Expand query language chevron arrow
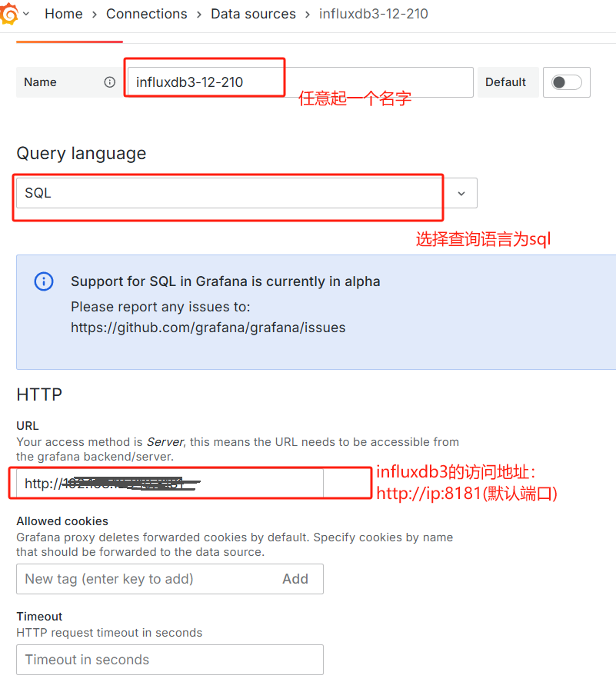 point(461,194)
